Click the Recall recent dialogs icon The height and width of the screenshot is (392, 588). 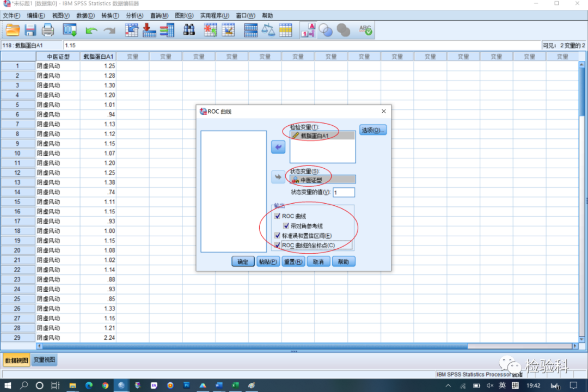pos(70,30)
